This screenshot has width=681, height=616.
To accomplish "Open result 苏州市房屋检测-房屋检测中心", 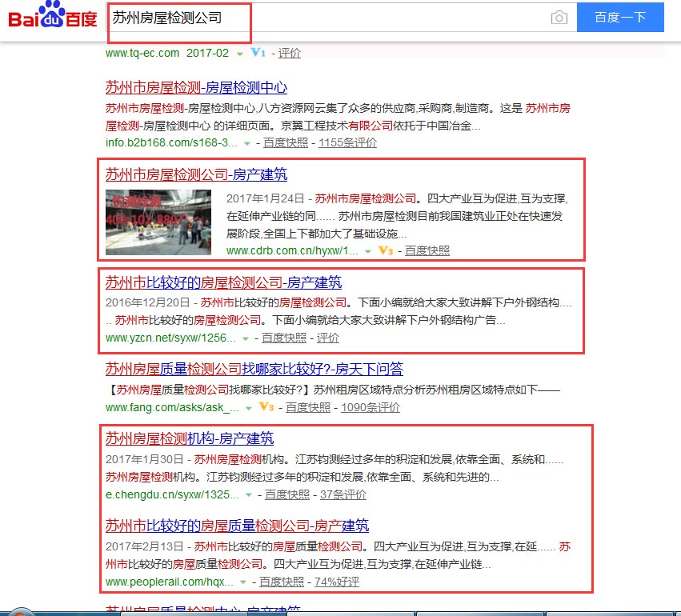I will point(196,87).
